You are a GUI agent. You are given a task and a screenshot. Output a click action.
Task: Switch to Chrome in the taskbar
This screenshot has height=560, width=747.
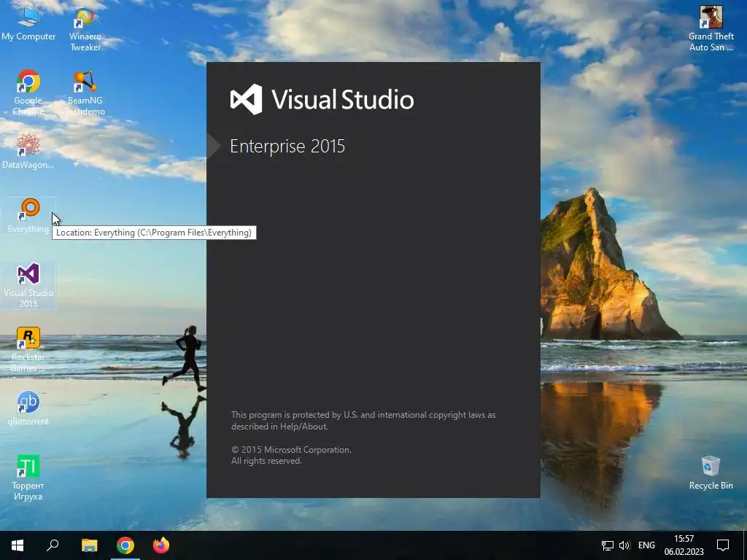(125, 545)
